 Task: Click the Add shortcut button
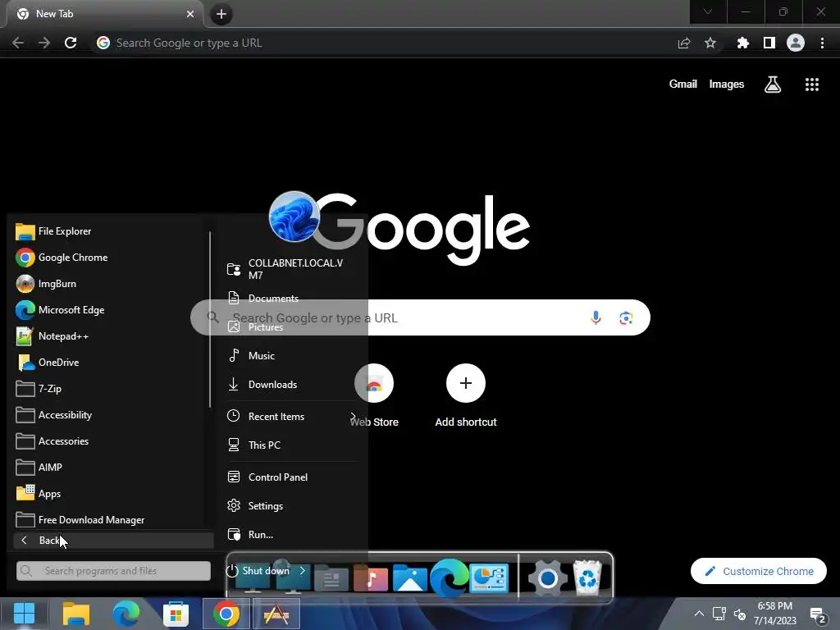coord(466,395)
